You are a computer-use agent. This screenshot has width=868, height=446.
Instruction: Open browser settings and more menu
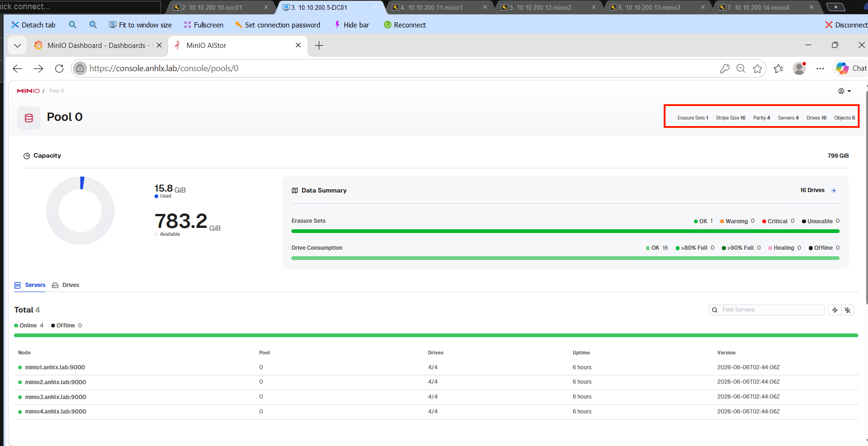point(821,69)
